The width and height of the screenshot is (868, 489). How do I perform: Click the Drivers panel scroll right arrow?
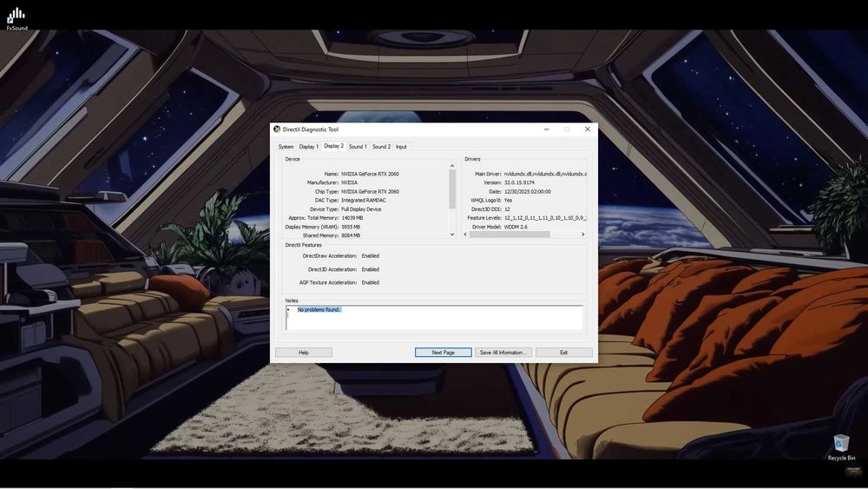583,235
